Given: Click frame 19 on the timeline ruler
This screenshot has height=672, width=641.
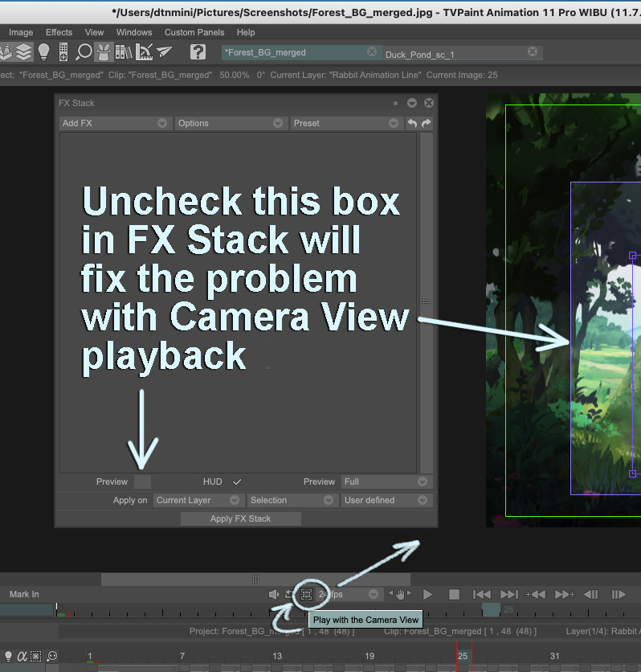Looking at the screenshot, I should point(369,656).
